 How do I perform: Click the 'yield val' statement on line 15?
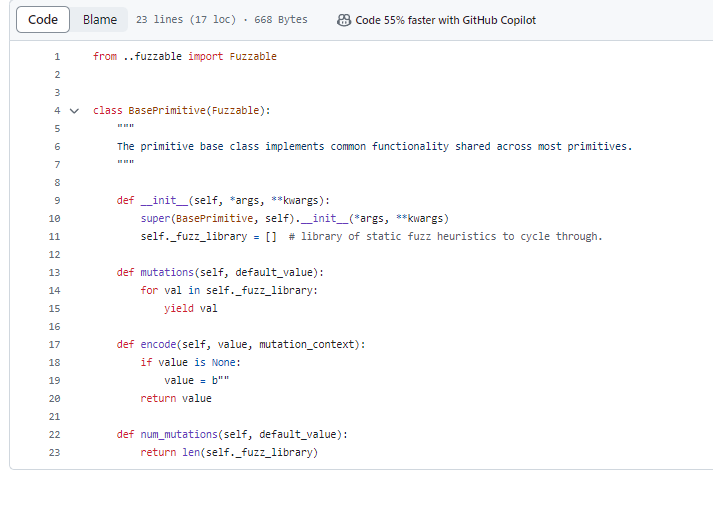[190, 308]
